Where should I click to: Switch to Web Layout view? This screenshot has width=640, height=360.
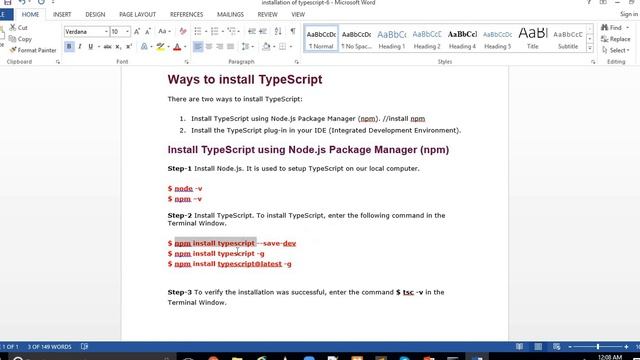coord(557,347)
